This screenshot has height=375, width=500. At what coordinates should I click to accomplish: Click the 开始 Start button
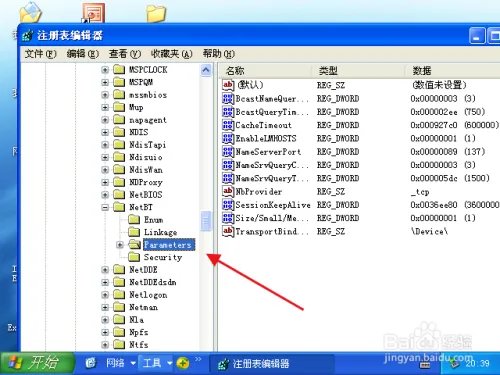[x=37, y=363]
